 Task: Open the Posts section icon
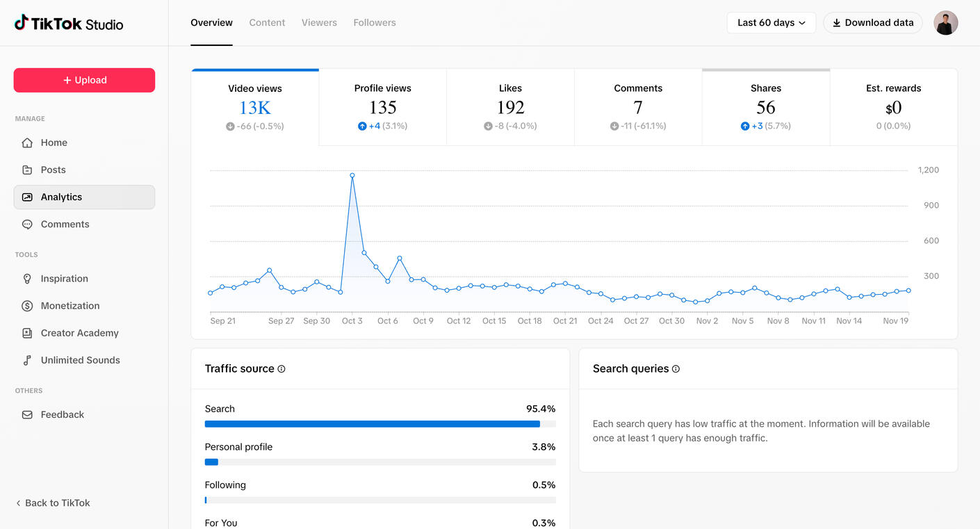coord(27,170)
